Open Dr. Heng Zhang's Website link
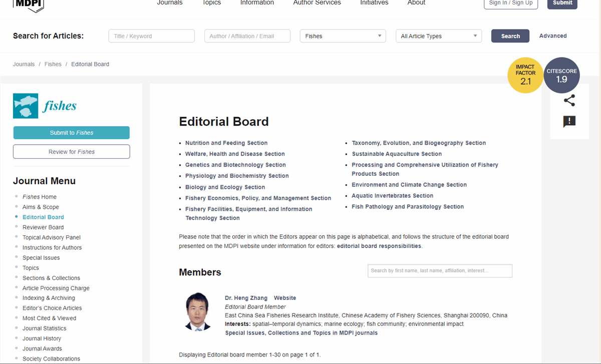Viewport: 601px width, 364px height. click(285, 298)
